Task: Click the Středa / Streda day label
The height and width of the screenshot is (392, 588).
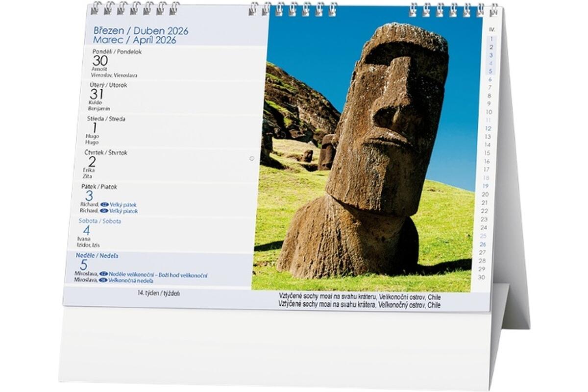Action: [x=106, y=119]
